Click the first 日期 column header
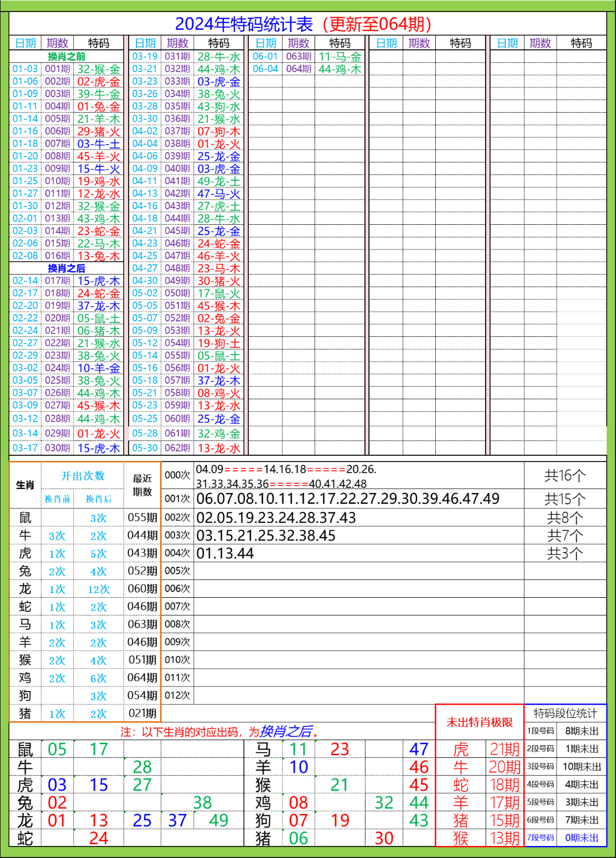616x858 pixels. (26, 42)
